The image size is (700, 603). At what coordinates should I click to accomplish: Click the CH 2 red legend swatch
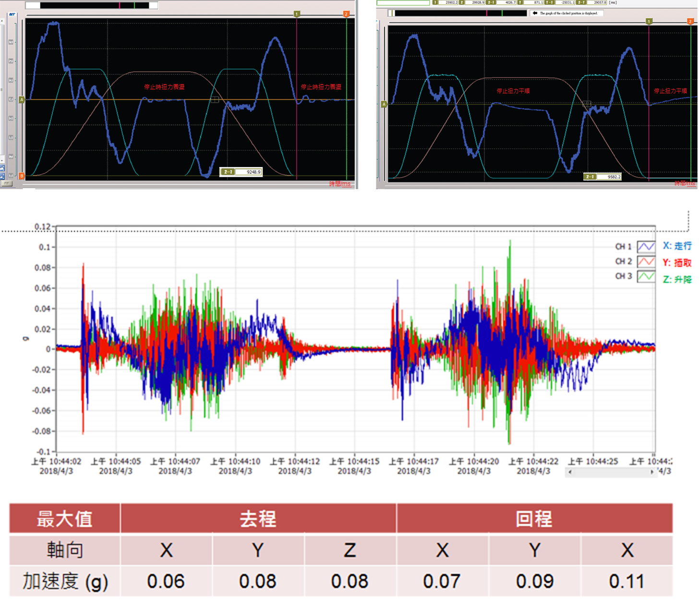646,262
